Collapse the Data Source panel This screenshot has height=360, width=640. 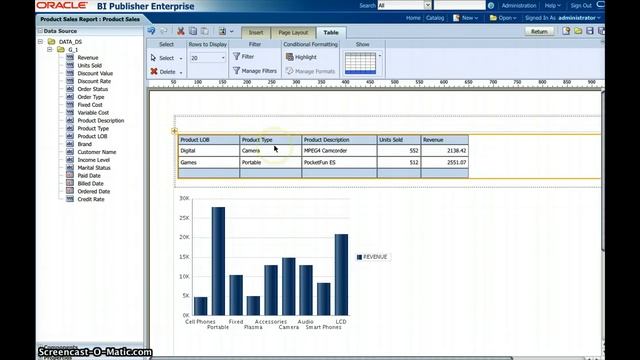(x=40, y=31)
